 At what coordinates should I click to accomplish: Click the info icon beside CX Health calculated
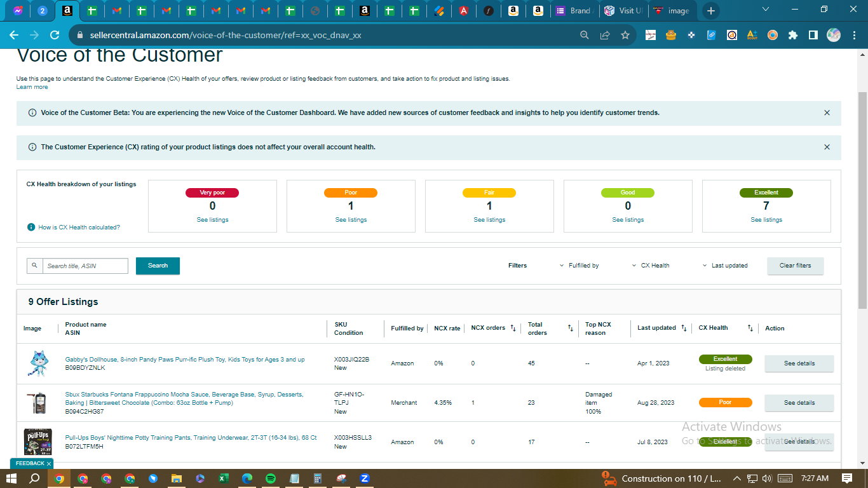31,227
